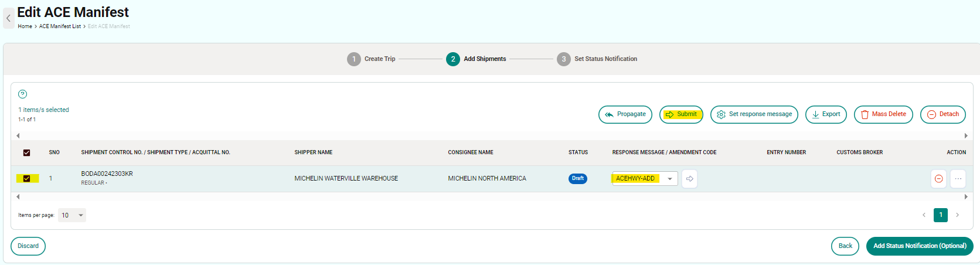Click the Export button
980x265 pixels.
tap(825, 114)
